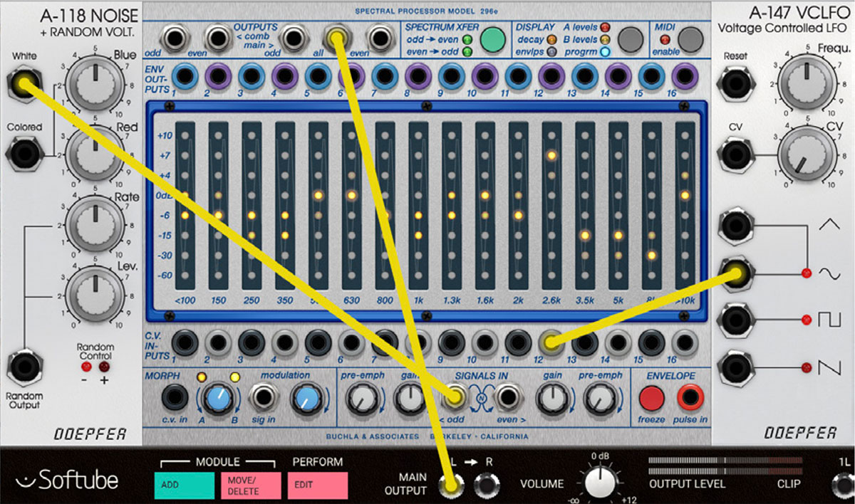
Task: Click the envelope output jack 1
Action: coord(185,75)
